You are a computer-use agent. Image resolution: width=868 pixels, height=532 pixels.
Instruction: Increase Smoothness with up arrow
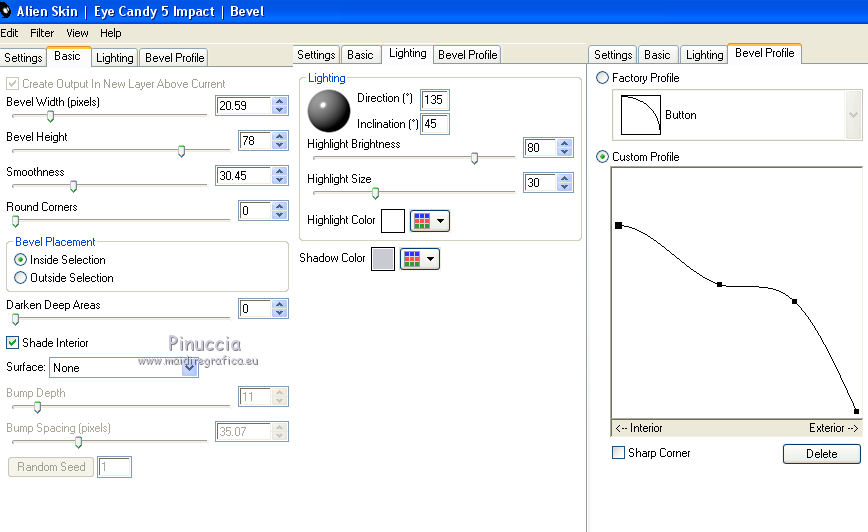280,171
